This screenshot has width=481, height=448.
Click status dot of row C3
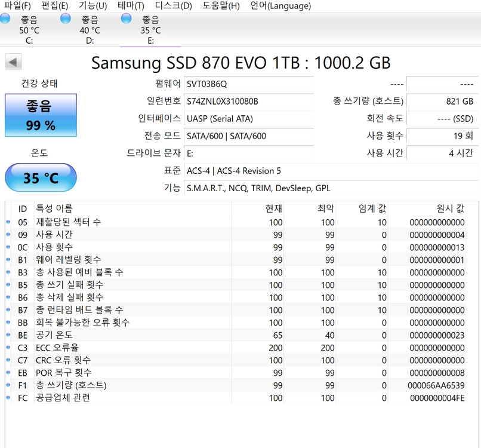click(8, 348)
